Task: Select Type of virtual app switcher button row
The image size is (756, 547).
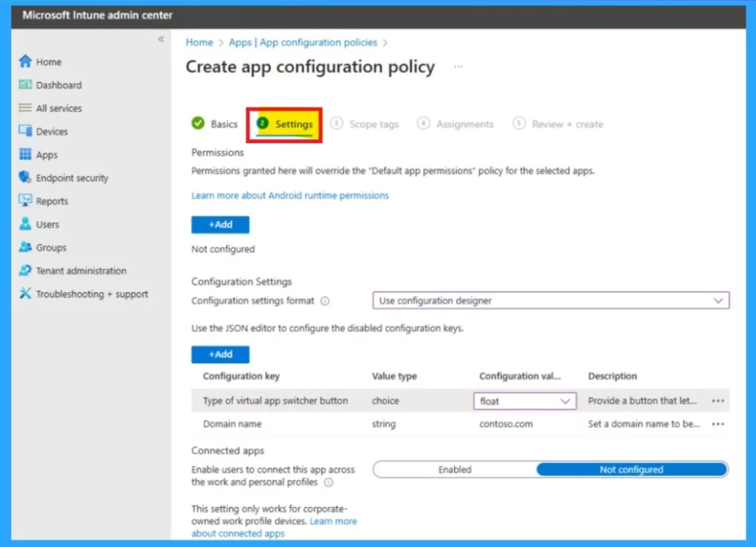Action: 461,401
